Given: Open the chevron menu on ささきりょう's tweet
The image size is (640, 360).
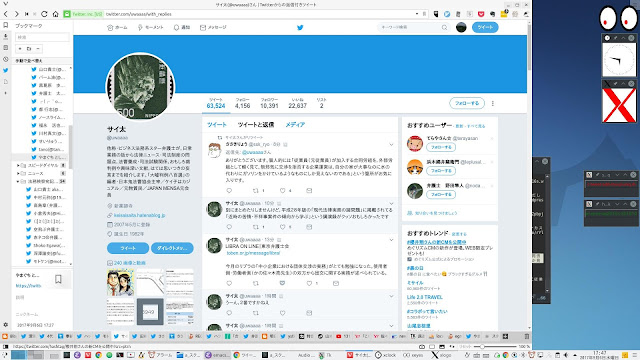Looking at the screenshot, I should coord(391,144).
